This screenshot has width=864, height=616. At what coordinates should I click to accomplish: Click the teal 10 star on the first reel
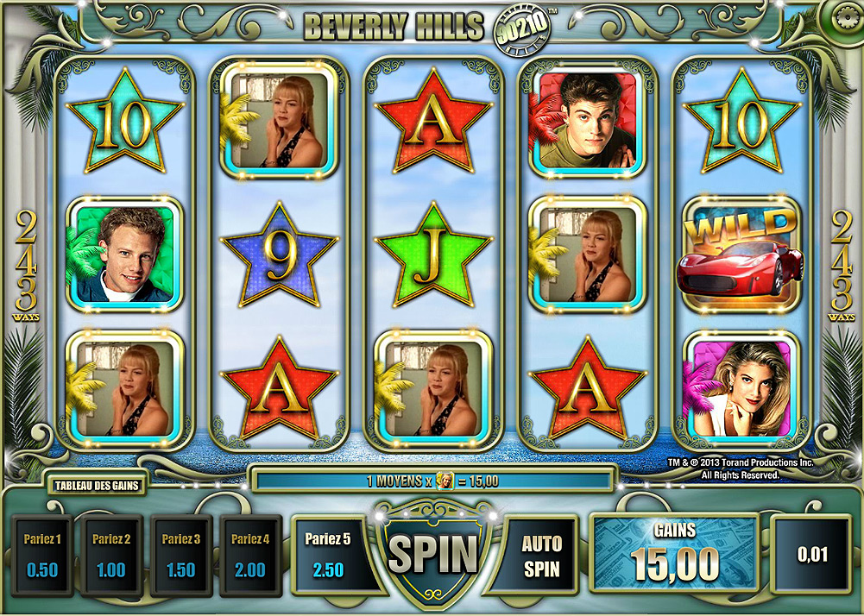[125, 122]
